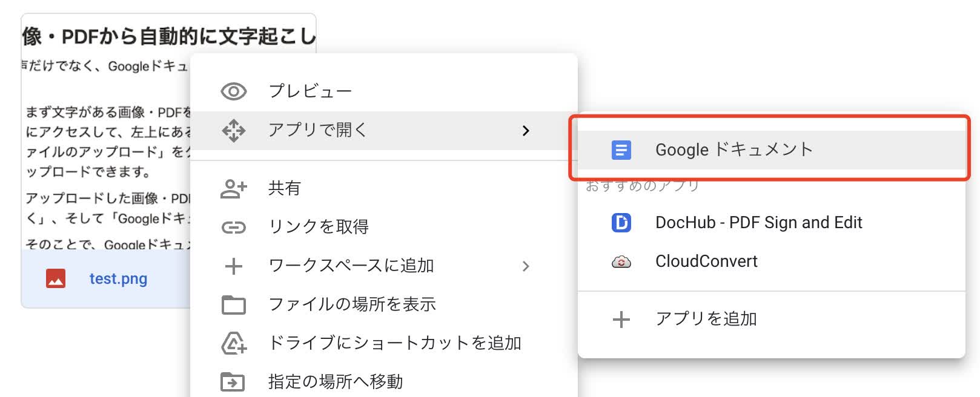980x397 pixels.
Task: Choose アプリを追加 in the submenu
Action: pos(771,319)
